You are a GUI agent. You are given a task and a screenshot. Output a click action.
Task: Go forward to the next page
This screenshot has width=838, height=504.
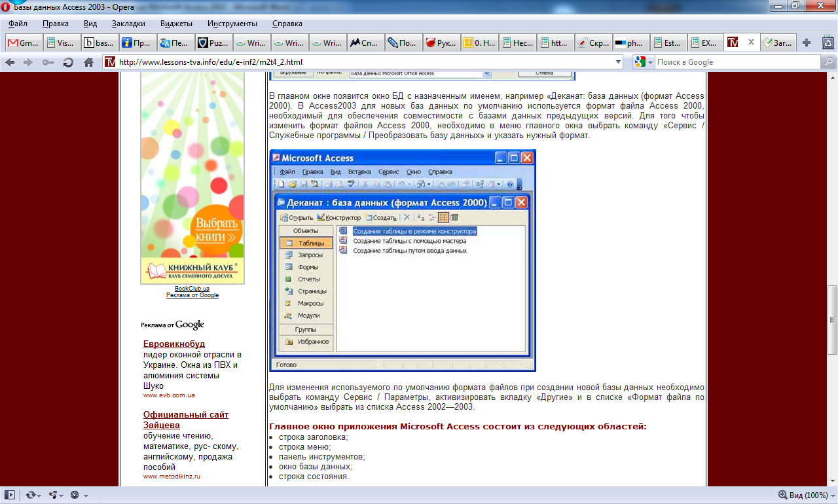(28, 62)
